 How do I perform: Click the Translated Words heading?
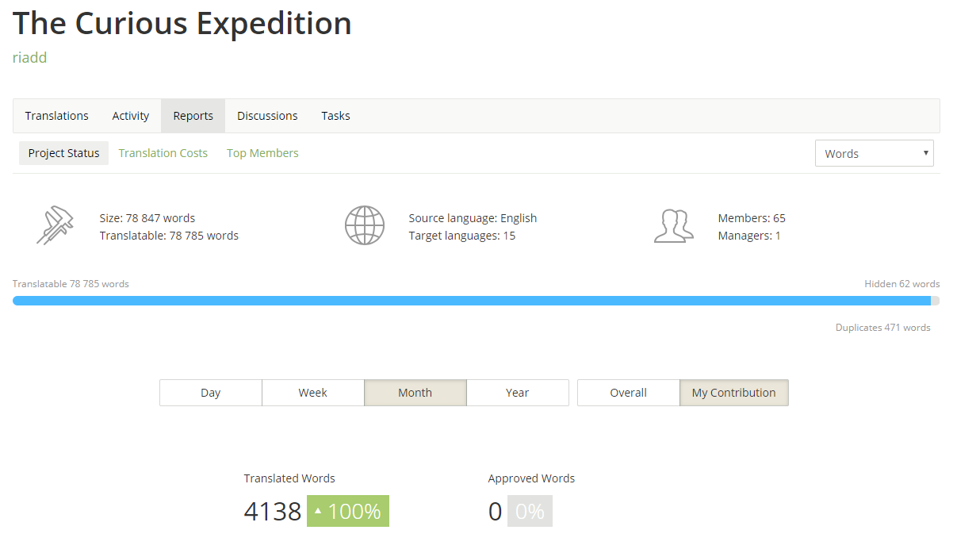click(289, 478)
